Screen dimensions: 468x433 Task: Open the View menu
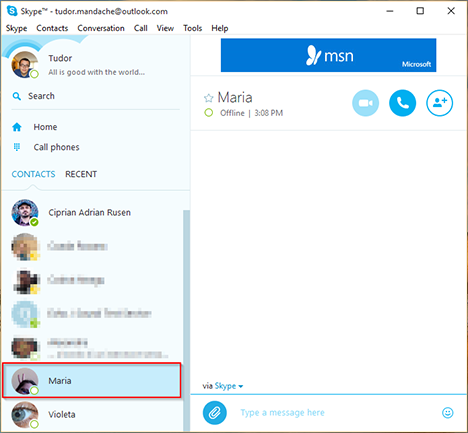[165, 28]
